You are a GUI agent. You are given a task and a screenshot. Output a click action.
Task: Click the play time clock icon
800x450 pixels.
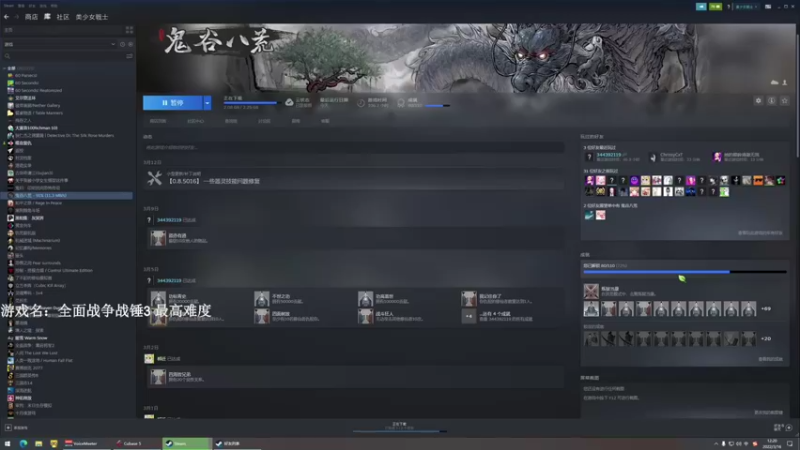[361, 103]
